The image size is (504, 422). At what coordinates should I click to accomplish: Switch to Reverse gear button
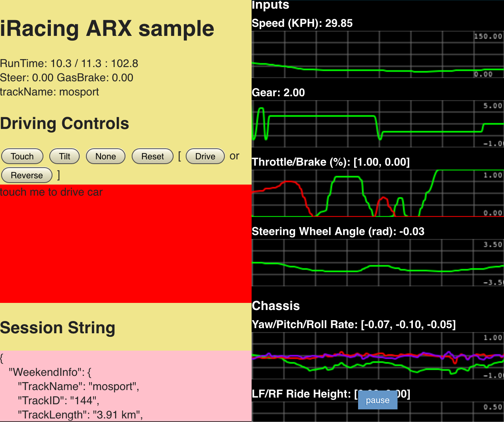click(x=27, y=175)
